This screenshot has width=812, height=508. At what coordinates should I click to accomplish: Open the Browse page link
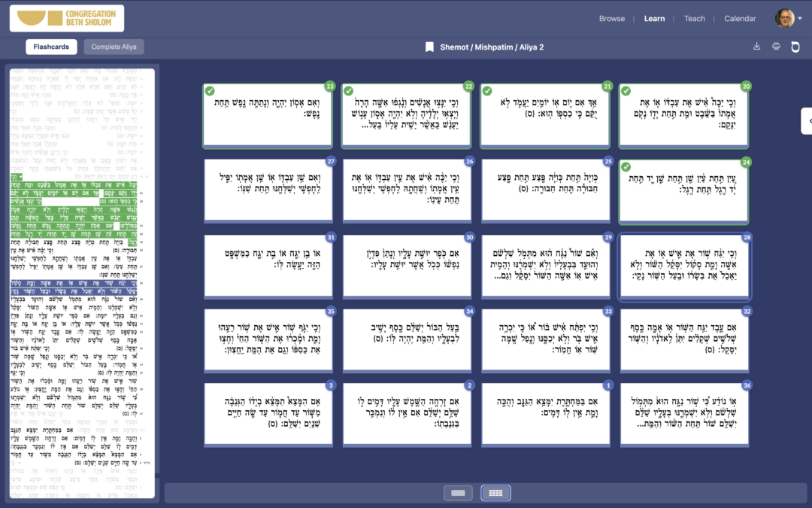pyautogui.click(x=612, y=18)
